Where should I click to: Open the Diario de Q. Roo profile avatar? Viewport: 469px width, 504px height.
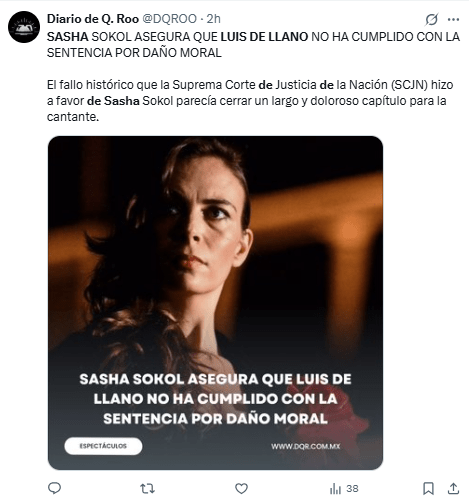[x=24, y=27]
